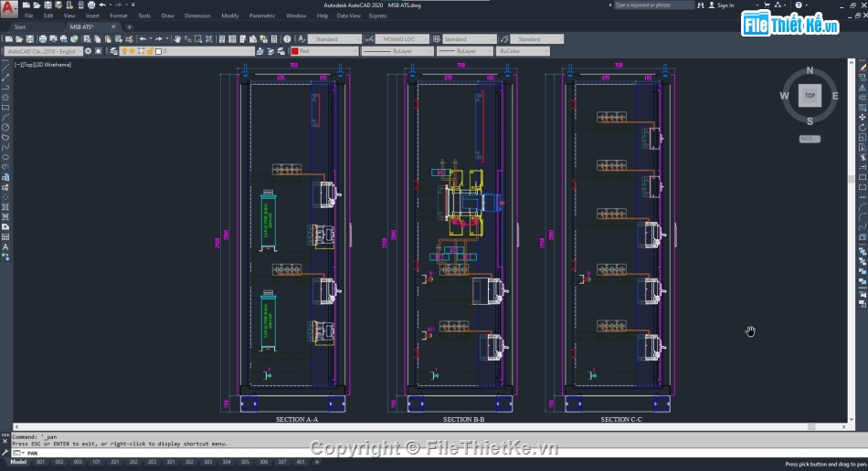Open the Dimension menu
This screenshot has height=471, width=868.
click(197, 16)
